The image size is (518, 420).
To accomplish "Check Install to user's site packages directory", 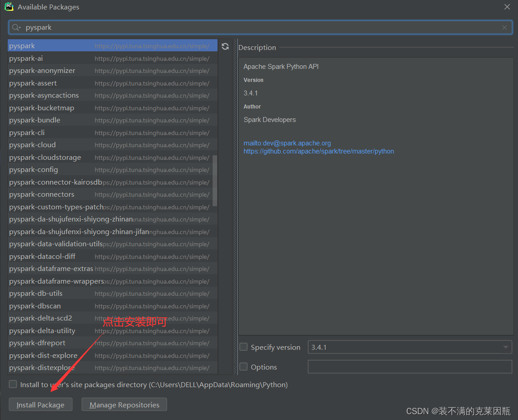I will (x=13, y=384).
